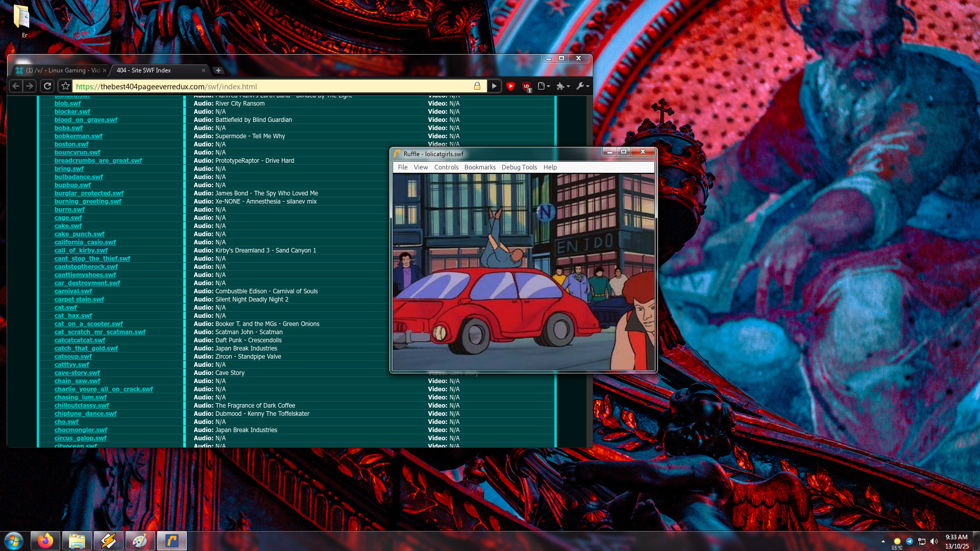Open Debug Tools menu in Ruffle

click(x=519, y=167)
